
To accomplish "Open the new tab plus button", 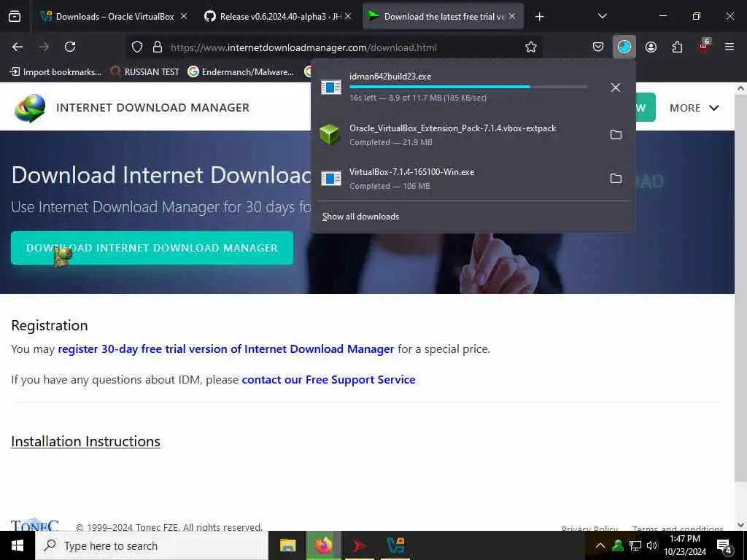I will coord(539,17).
